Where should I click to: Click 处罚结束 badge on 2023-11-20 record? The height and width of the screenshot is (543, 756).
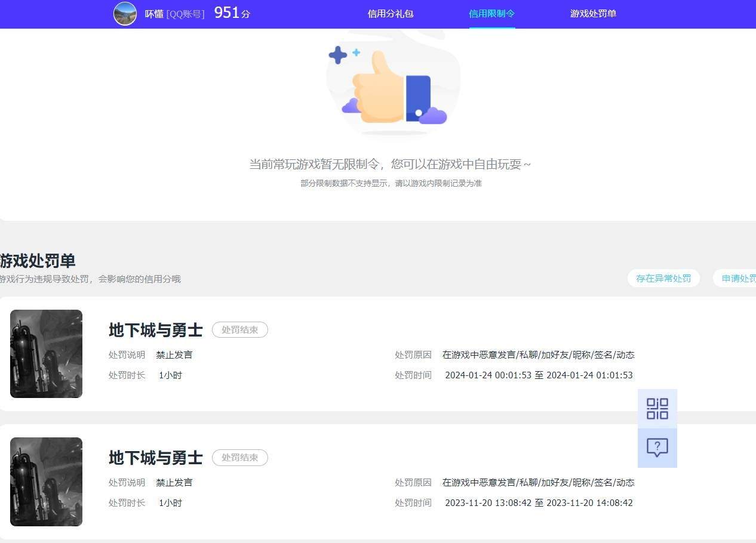coord(240,458)
